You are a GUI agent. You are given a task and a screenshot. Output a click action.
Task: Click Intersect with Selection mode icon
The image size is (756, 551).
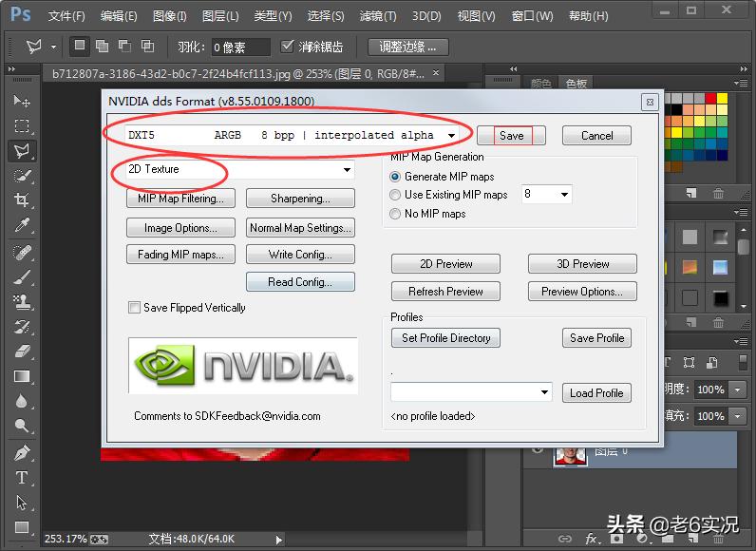pyautogui.click(x=147, y=46)
